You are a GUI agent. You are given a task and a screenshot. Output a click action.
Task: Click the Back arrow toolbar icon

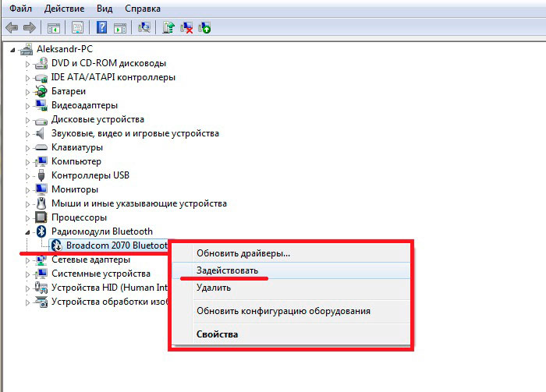point(12,27)
